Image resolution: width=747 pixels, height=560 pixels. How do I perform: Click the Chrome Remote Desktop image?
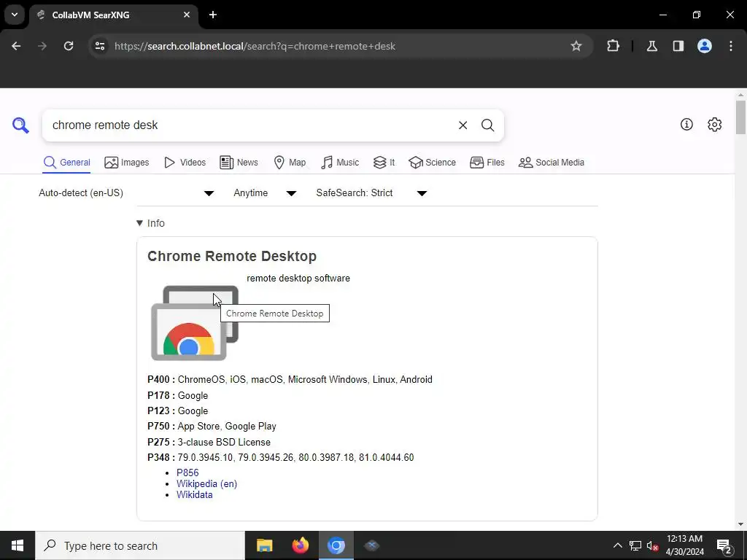pos(194,323)
